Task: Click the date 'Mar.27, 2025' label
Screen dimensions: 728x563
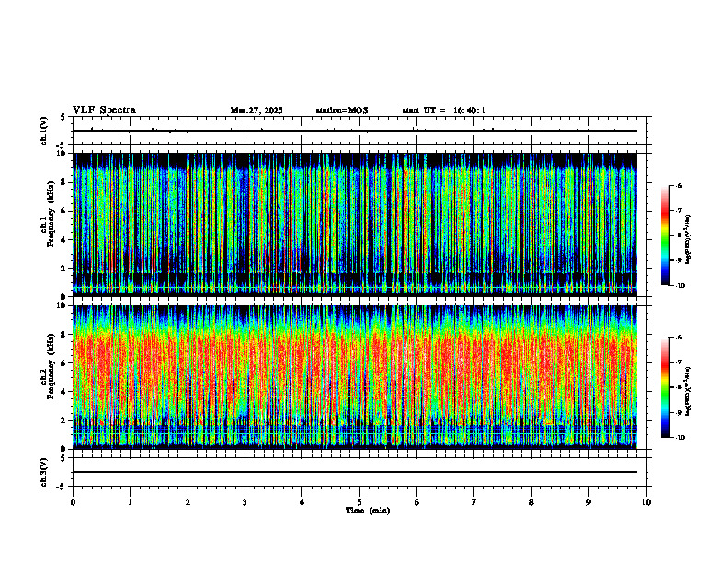Action: point(256,110)
